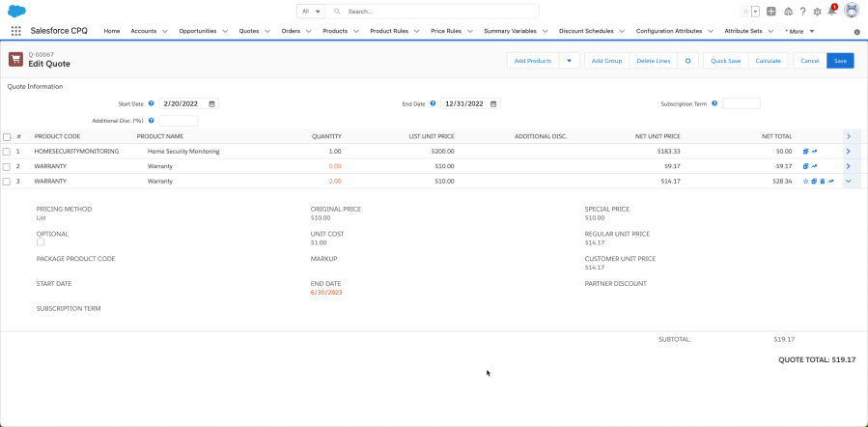The height and width of the screenshot is (427, 868).
Task: Favorite the third Warranty line with star icon
Action: click(806, 181)
